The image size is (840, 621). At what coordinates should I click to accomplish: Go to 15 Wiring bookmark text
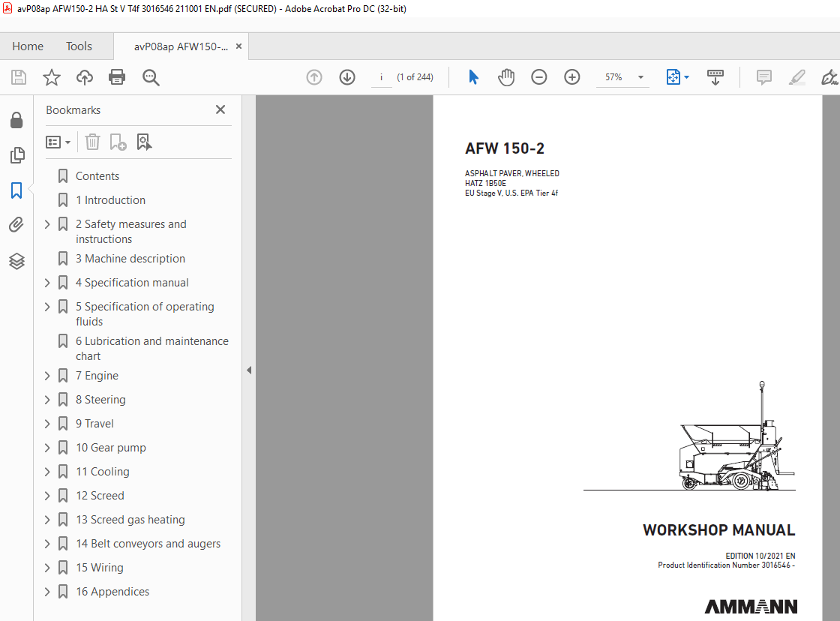point(100,568)
